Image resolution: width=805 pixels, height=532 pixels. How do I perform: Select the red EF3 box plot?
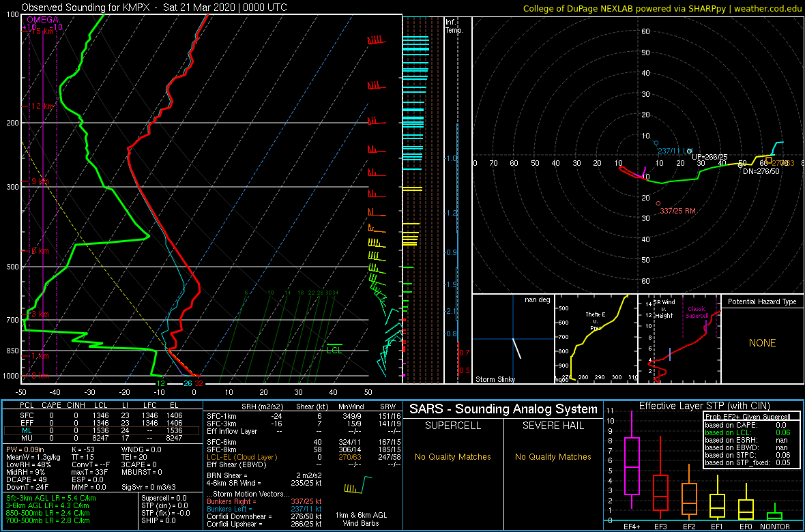click(661, 479)
